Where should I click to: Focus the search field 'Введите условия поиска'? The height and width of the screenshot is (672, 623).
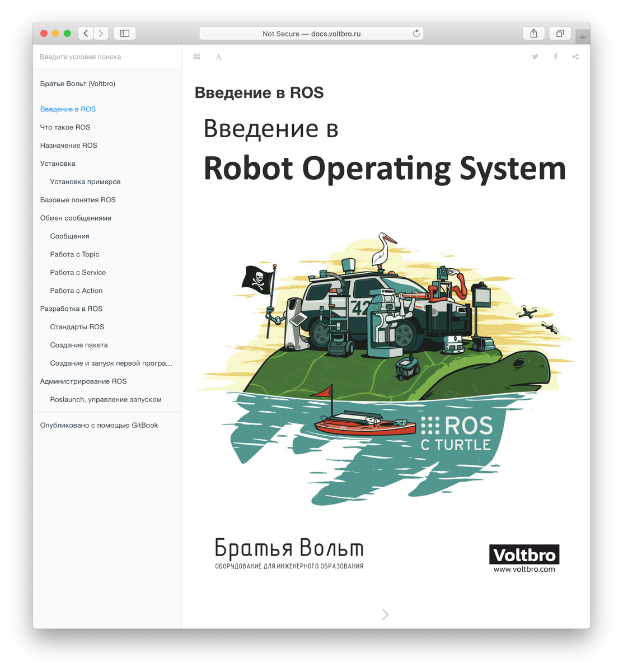coord(107,57)
